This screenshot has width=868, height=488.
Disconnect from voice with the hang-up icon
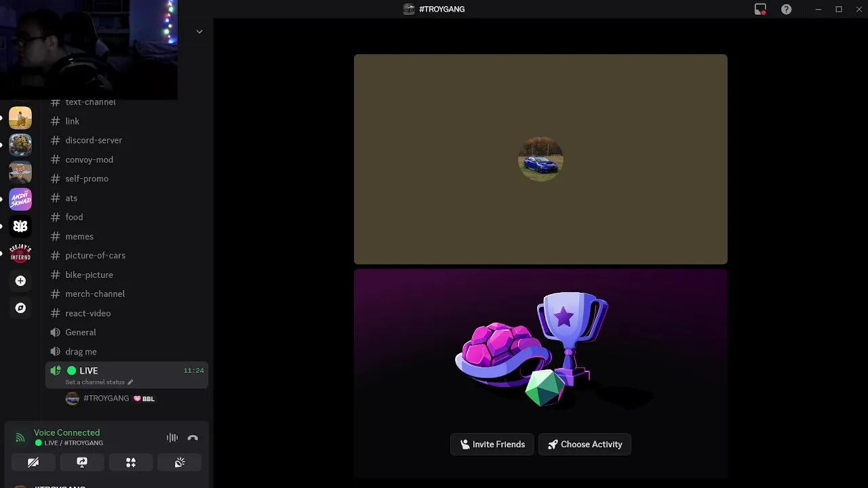point(193,438)
